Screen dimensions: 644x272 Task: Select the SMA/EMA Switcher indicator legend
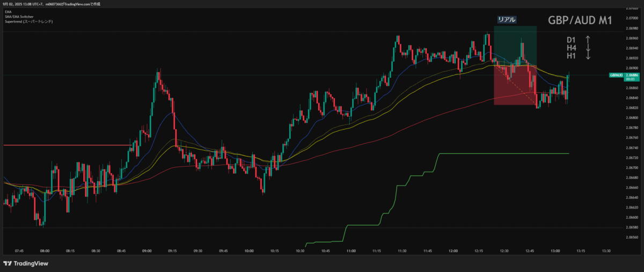click(x=18, y=17)
